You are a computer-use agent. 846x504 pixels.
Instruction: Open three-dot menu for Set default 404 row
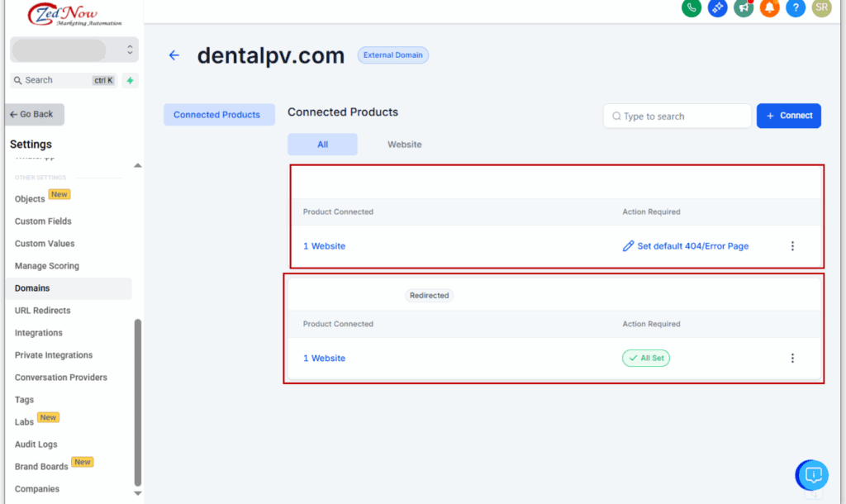(792, 246)
